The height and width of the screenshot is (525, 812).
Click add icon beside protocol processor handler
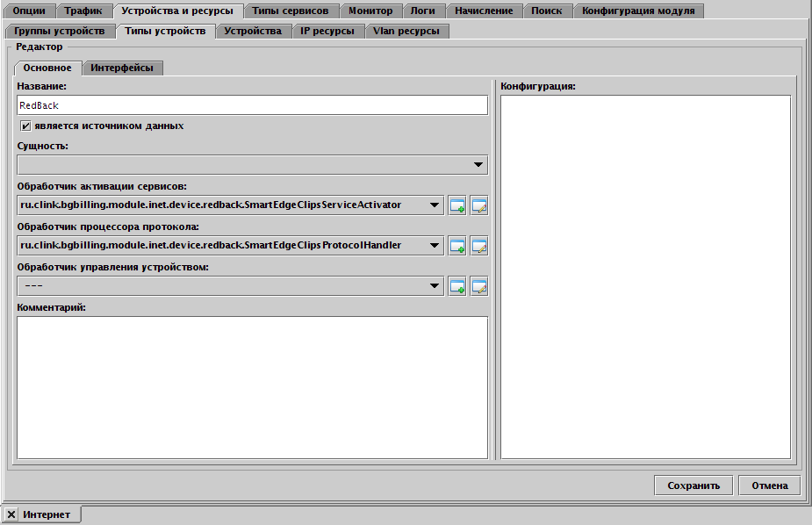click(x=457, y=246)
